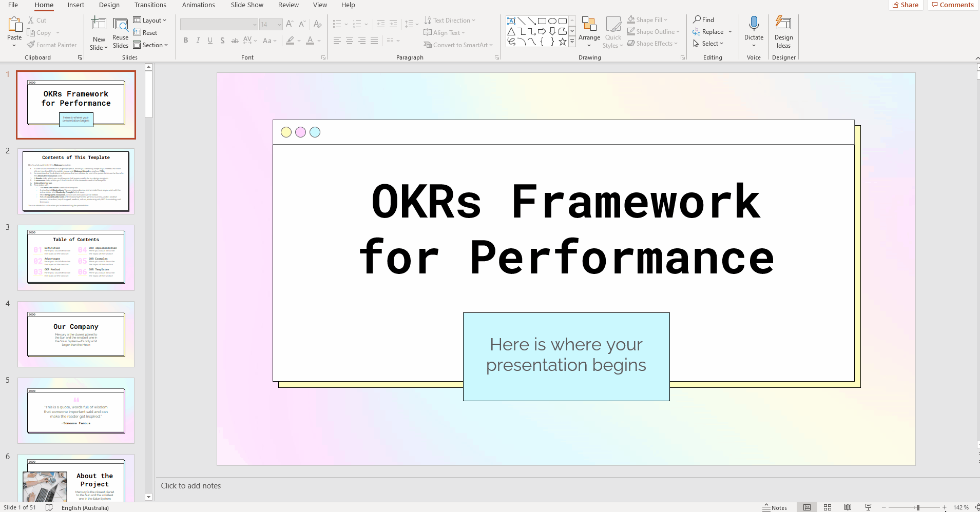Image resolution: width=980 pixels, height=512 pixels.
Task: Switch to the Transitions ribbon tab
Action: 150,5
